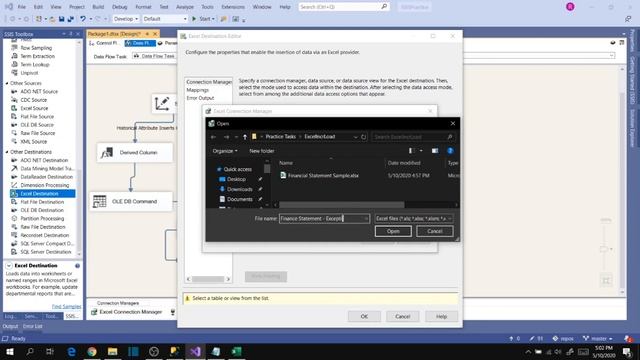
Task: Collapse Other Destinations group
Action: tap(7, 152)
